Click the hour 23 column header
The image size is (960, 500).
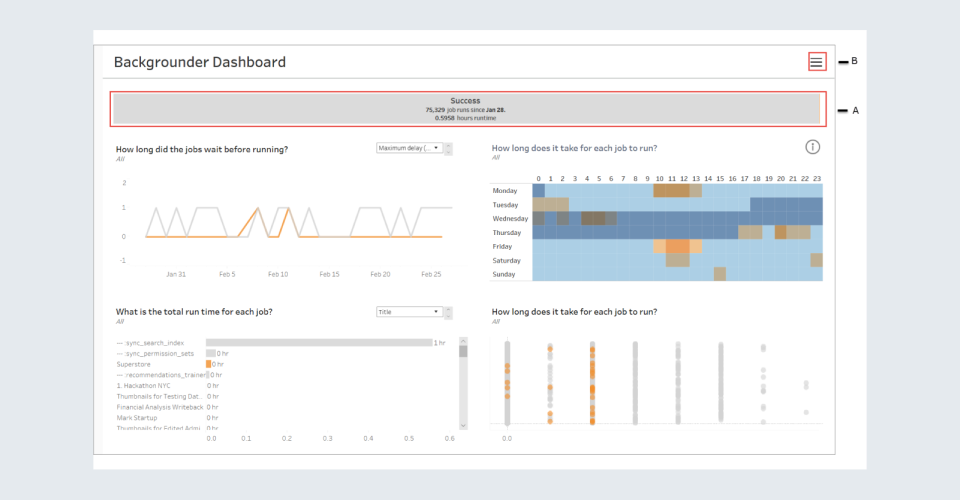pyautogui.click(x=816, y=177)
